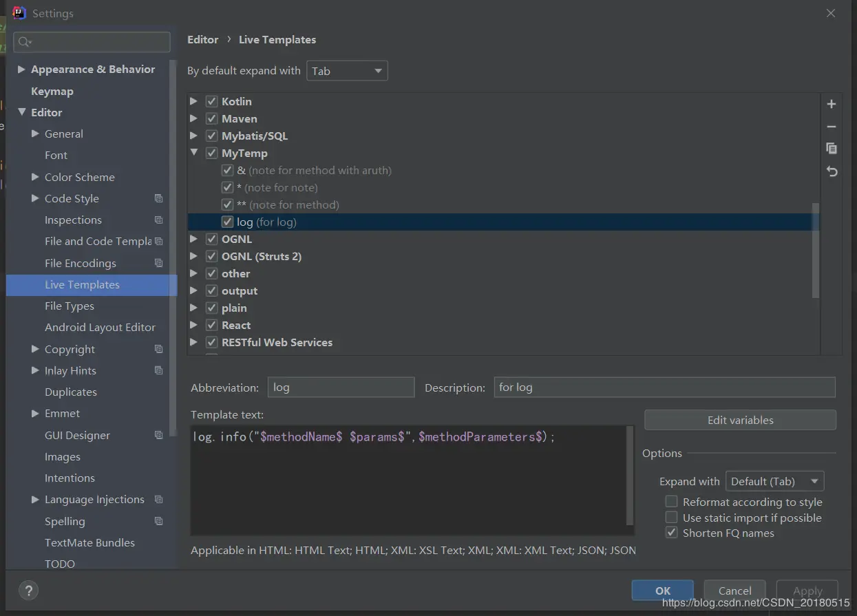Image resolution: width=857 pixels, height=616 pixels.
Task: Open 'By default expand with' Tab dropdown
Action: [x=347, y=71]
